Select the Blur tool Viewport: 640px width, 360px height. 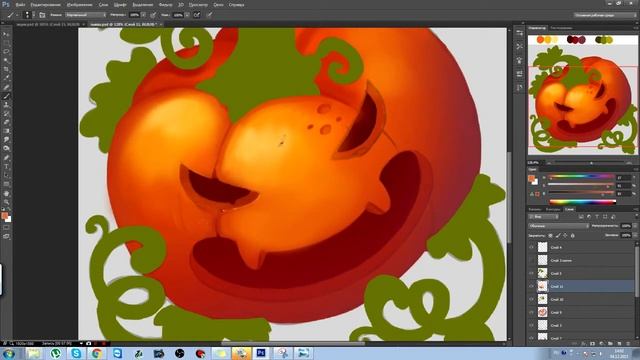6,140
